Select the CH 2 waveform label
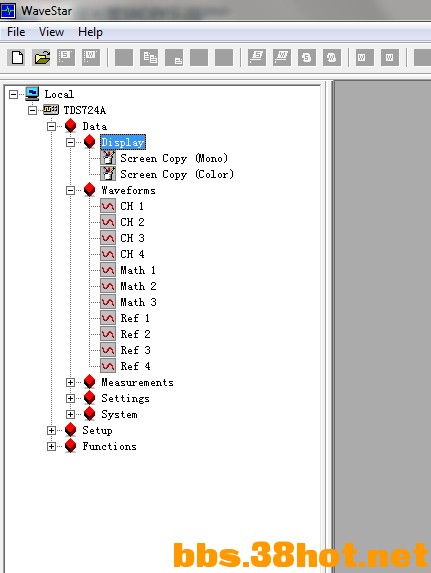The height and width of the screenshot is (573, 431). (x=132, y=222)
